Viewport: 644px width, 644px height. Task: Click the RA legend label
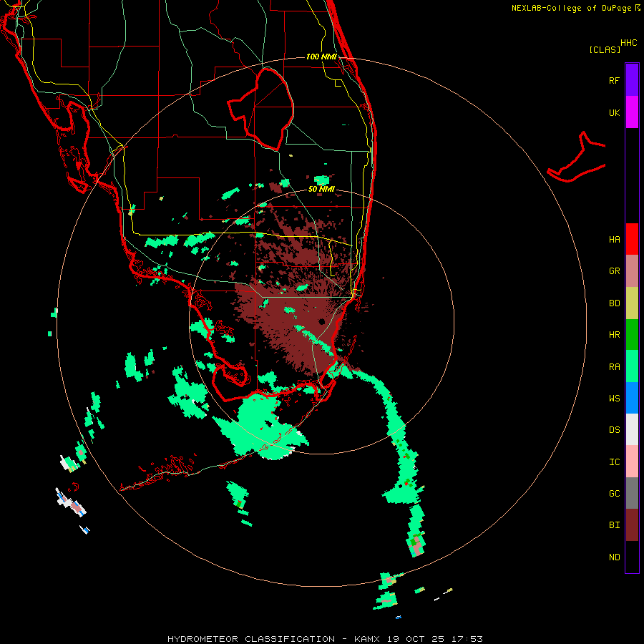pyautogui.click(x=614, y=367)
